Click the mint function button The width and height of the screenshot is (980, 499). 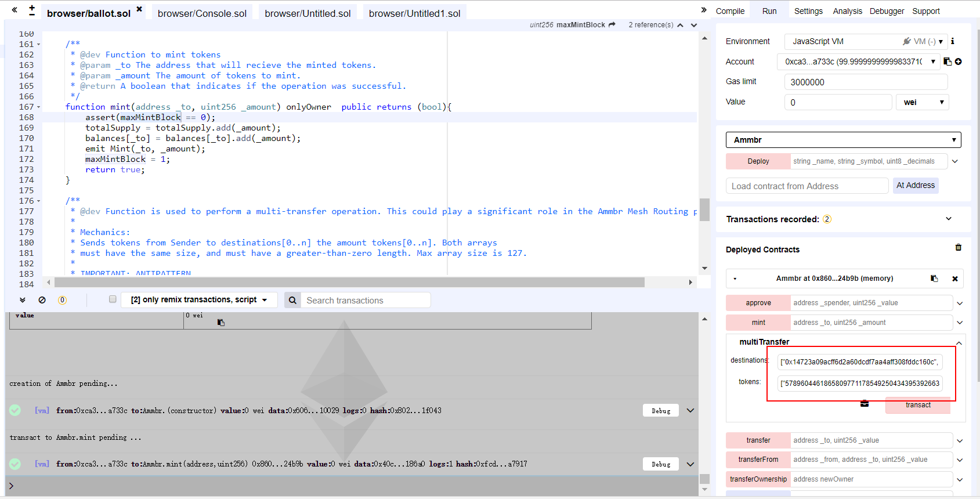coord(758,323)
